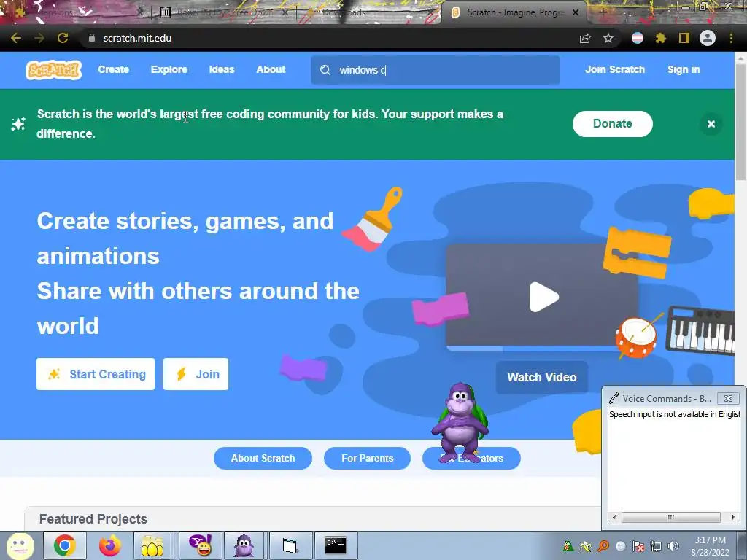Screen dimensions: 747x560
Task: Click the BonziBuddy taskbar icon
Action: 244,545
